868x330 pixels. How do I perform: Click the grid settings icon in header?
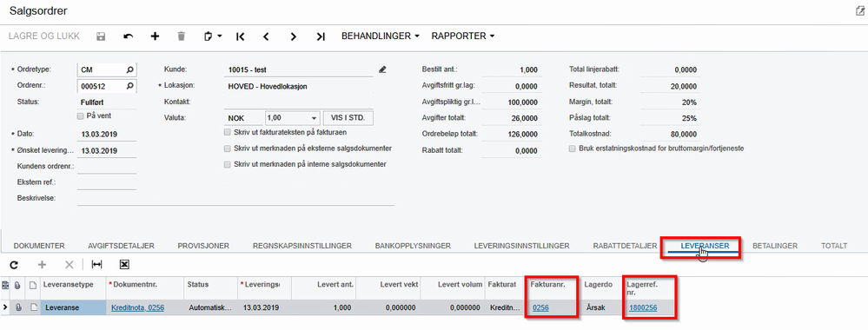[x=5, y=285]
